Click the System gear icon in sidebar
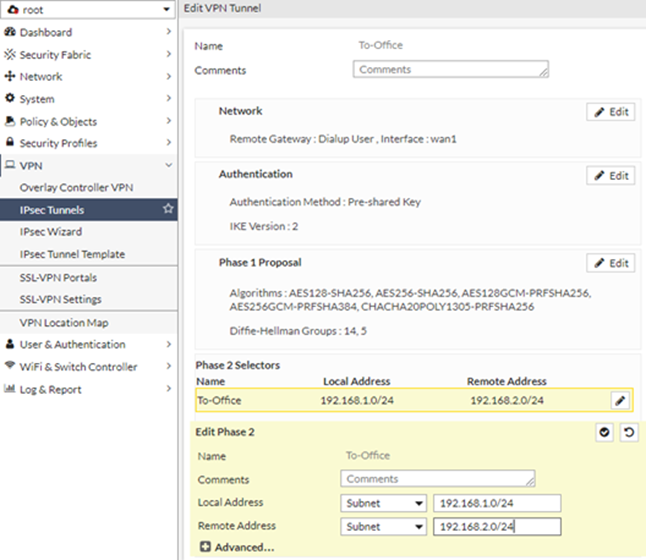The image size is (646, 560). pos(10,99)
